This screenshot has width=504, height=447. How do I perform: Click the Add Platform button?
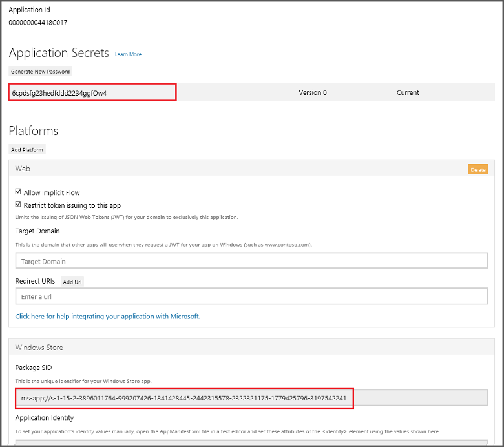(x=27, y=150)
